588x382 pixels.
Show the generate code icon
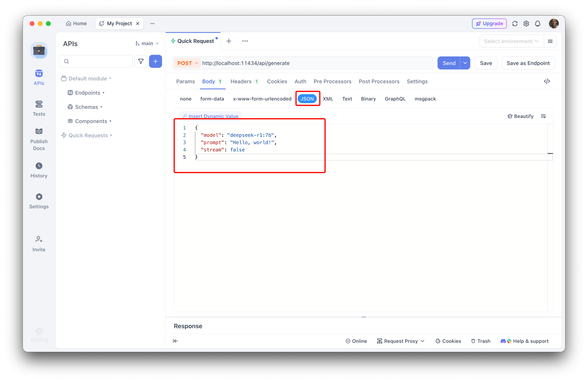click(x=547, y=81)
